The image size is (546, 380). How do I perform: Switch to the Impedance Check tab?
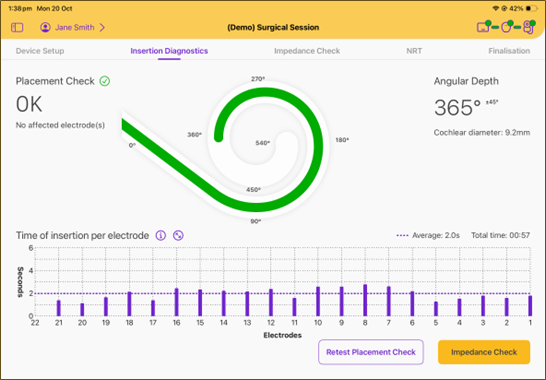click(x=307, y=51)
